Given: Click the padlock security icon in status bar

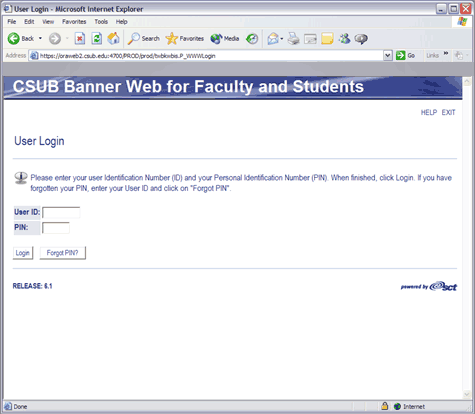Looking at the screenshot, I should pos(385,406).
